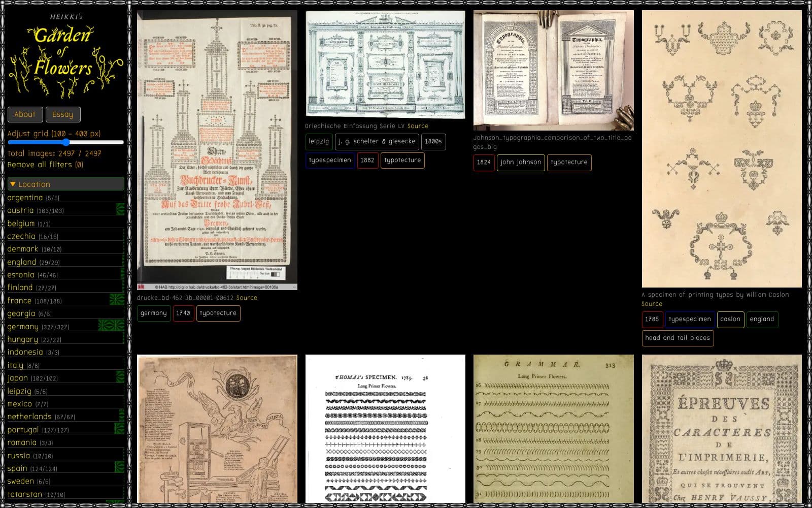
Task: Click Remove all filters link
Action: pyautogui.click(x=45, y=165)
